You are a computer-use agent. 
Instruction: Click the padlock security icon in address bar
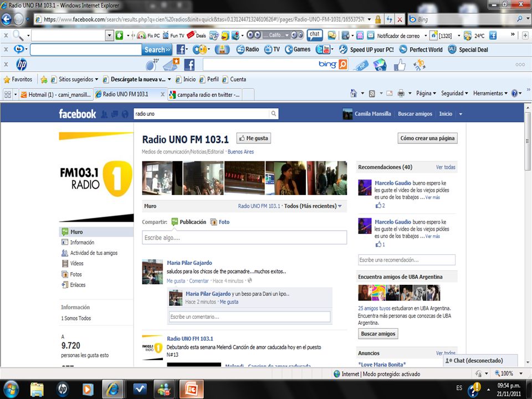pos(377,19)
